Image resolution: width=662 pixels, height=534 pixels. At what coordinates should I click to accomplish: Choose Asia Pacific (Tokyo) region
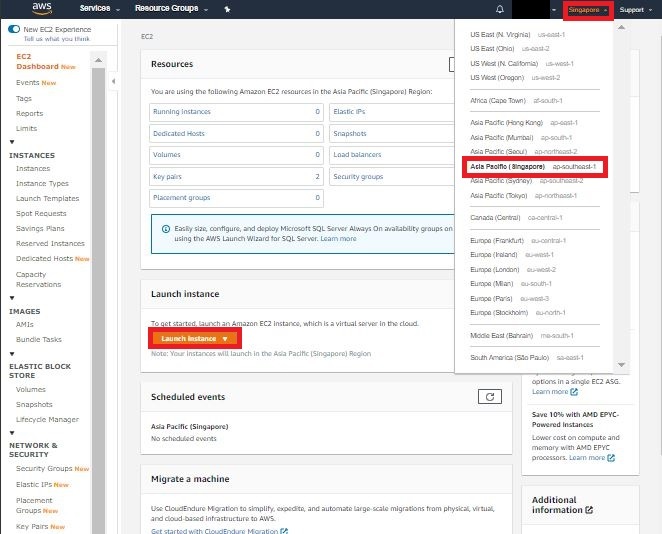[524, 196]
